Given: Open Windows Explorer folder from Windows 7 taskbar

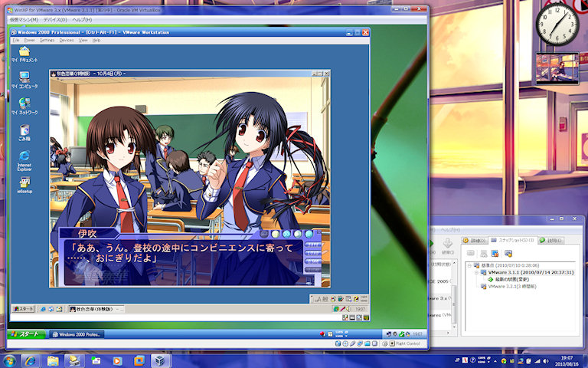Looking at the screenshot, I should pos(53,361).
